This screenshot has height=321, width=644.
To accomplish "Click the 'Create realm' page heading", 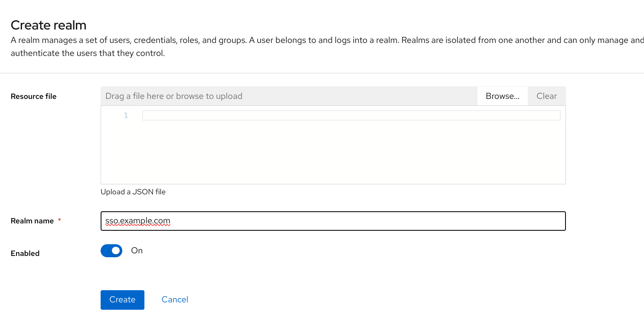I will [x=49, y=25].
